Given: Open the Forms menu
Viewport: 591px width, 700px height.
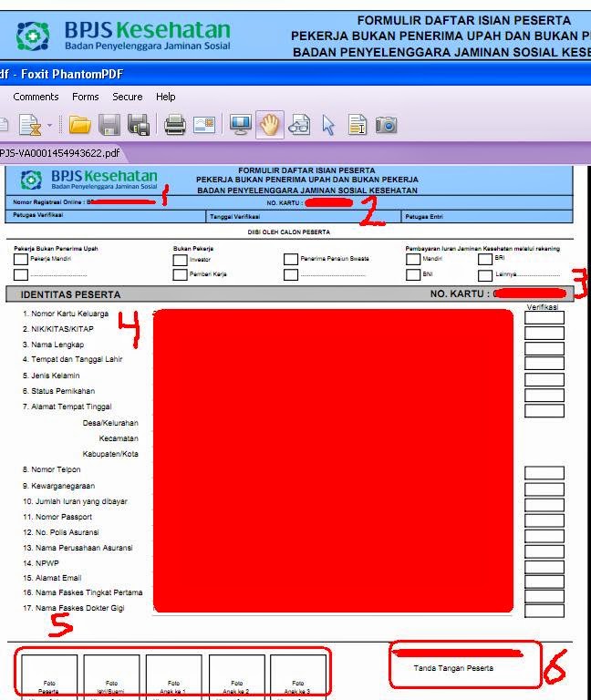Looking at the screenshot, I should (x=86, y=97).
